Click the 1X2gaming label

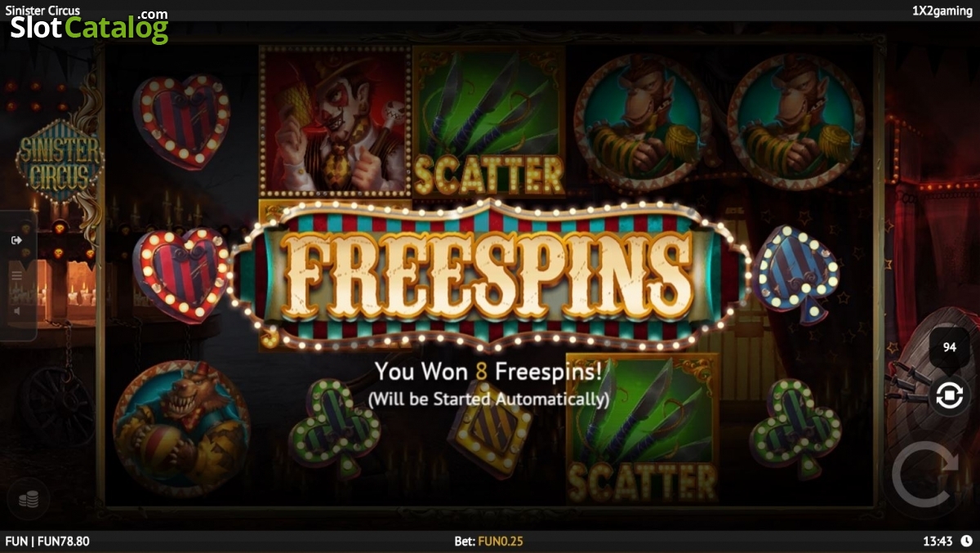pos(942,11)
